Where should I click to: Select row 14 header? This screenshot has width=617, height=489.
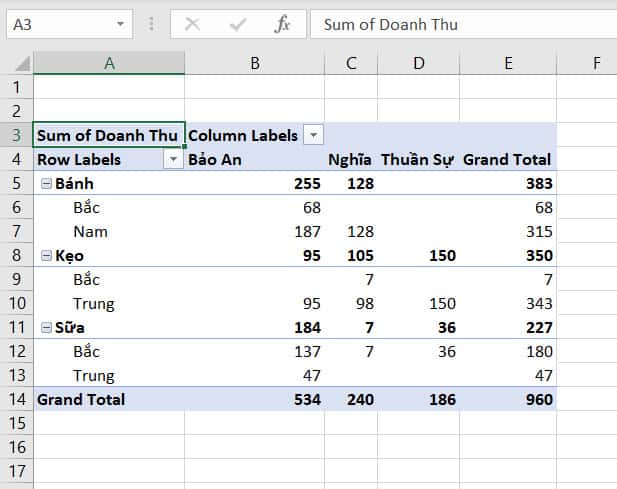(17, 399)
